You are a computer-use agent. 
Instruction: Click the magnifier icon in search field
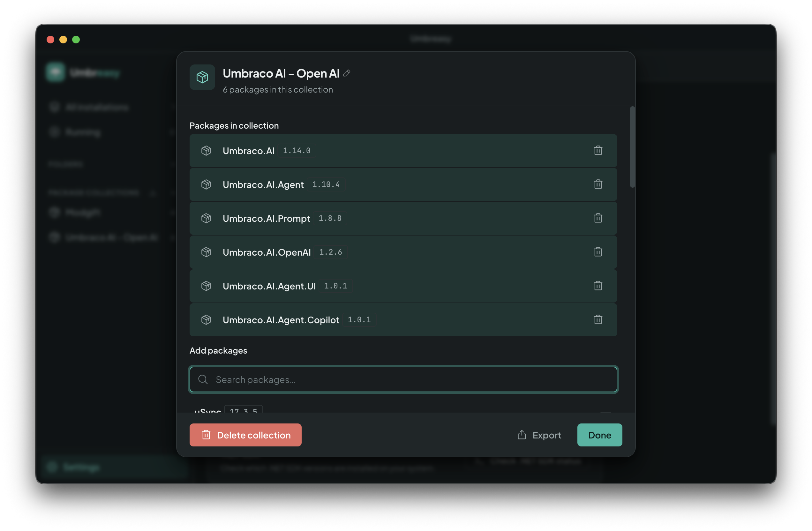click(x=203, y=379)
